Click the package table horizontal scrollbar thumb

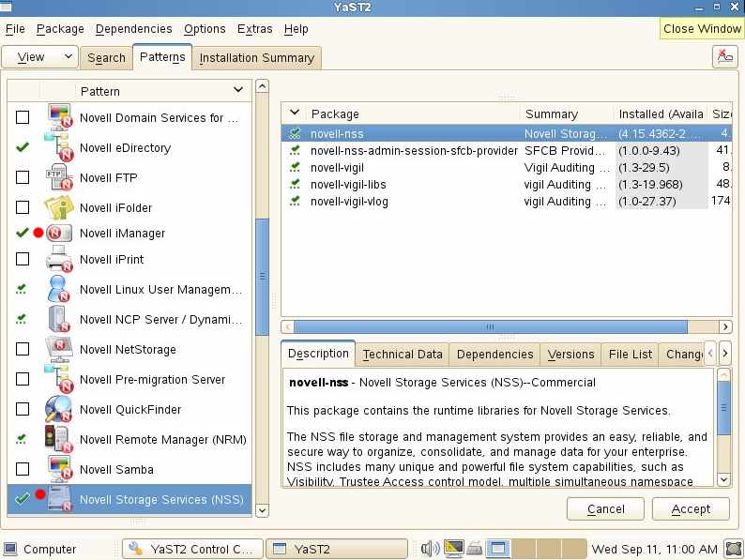(x=491, y=326)
